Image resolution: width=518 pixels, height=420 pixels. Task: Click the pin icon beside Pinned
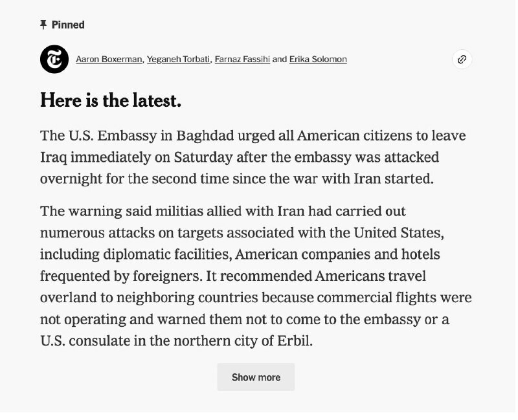[x=43, y=25]
